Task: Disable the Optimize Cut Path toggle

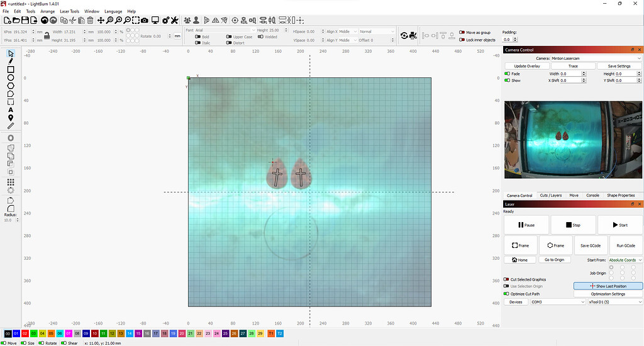Action: point(506,294)
